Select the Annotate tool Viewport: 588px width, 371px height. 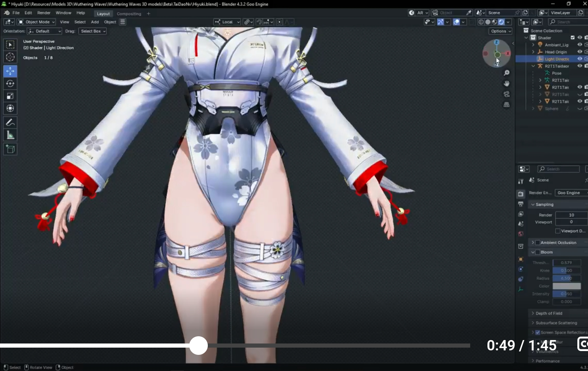[10, 122]
